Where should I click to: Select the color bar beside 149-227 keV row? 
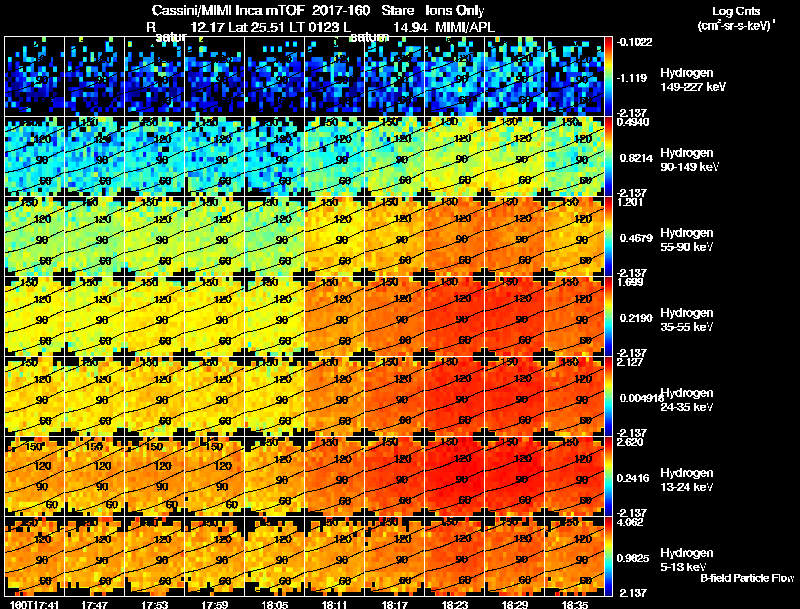click(608, 76)
